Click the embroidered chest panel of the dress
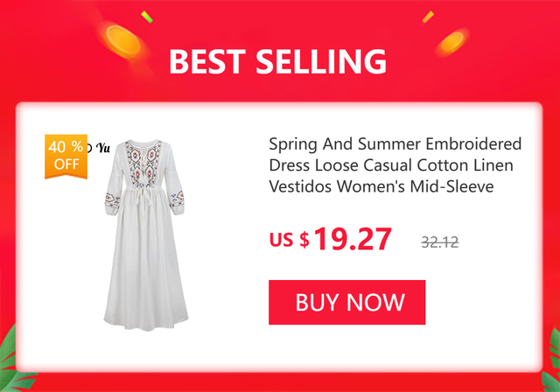 (143, 163)
